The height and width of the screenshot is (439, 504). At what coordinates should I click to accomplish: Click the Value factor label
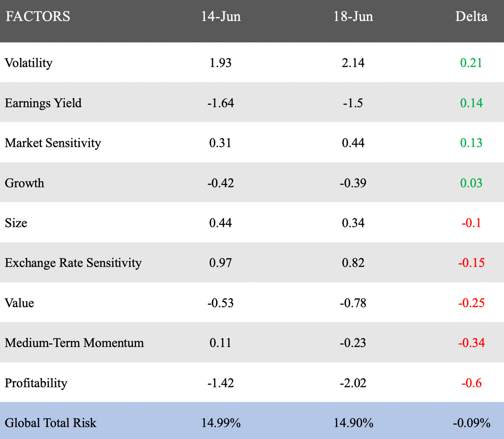click(x=19, y=303)
